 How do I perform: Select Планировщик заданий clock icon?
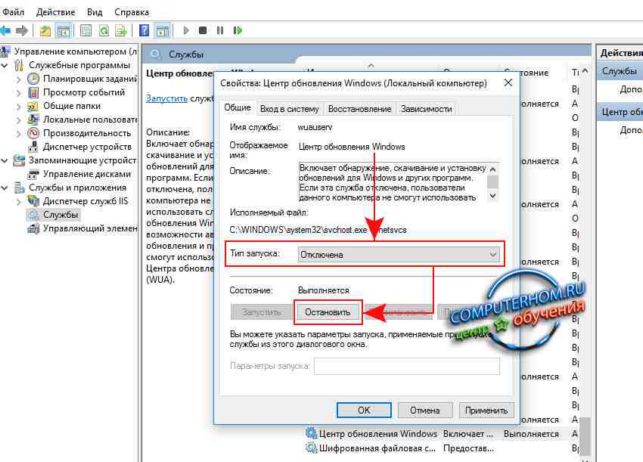pyautogui.click(x=33, y=79)
